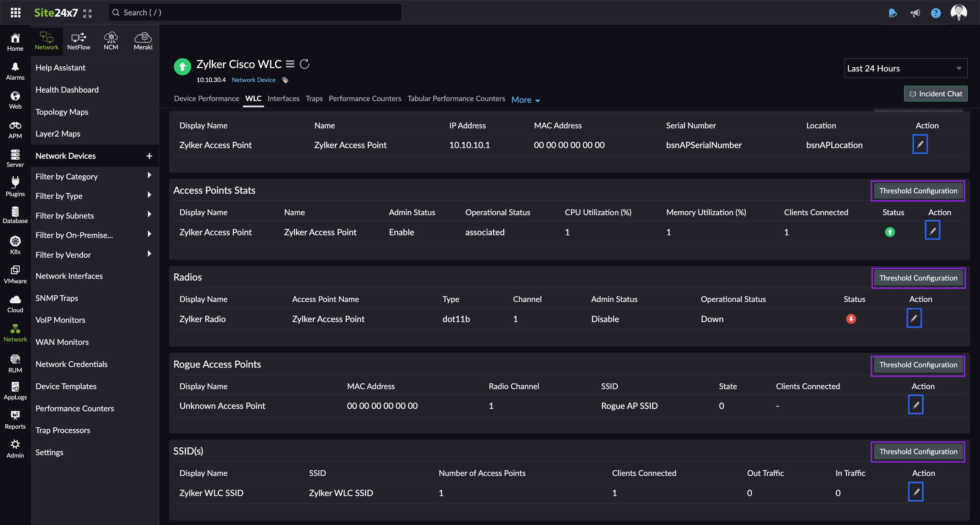Open Incident Chat
Screen dimensions: 980x525
click(x=935, y=94)
